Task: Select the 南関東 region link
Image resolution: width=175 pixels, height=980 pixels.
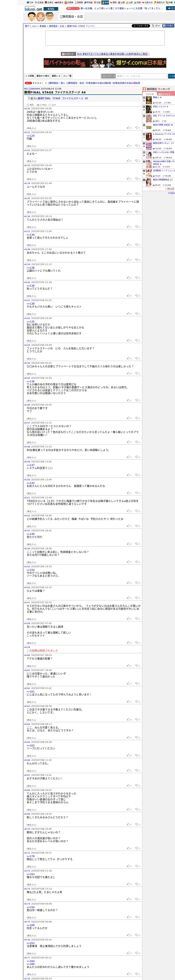Action: coord(79,2)
